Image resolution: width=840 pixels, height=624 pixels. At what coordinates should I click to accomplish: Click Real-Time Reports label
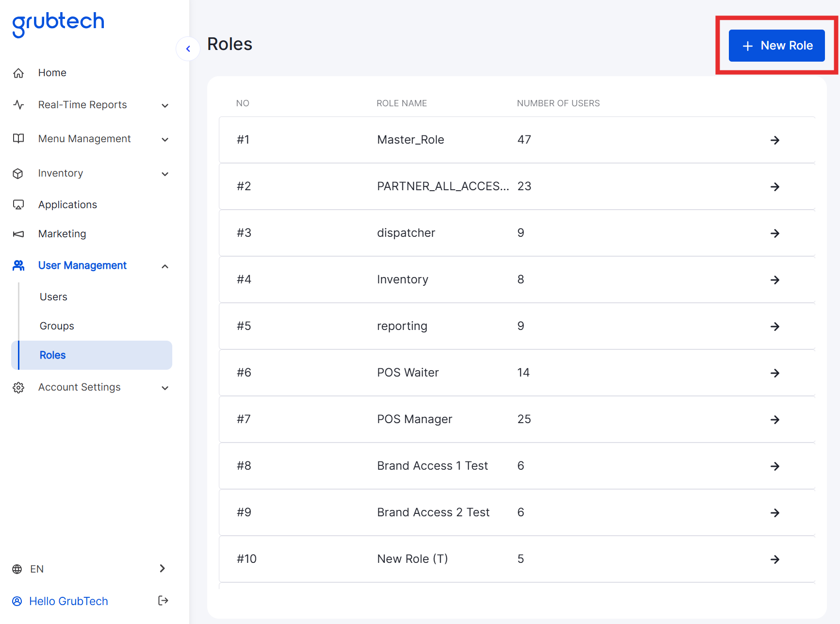(82, 105)
